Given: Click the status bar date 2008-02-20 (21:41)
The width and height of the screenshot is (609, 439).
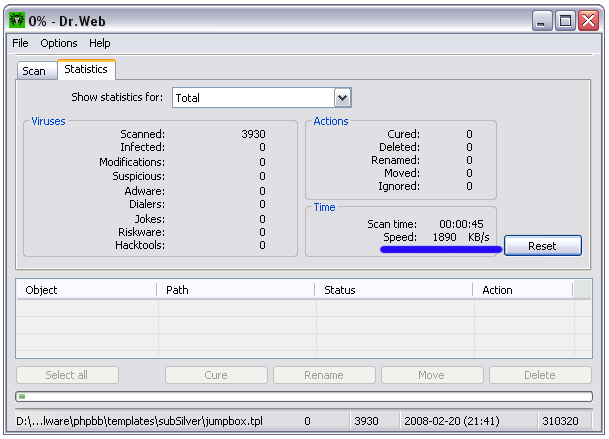Looking at the screenshot, I should [452, 421].
